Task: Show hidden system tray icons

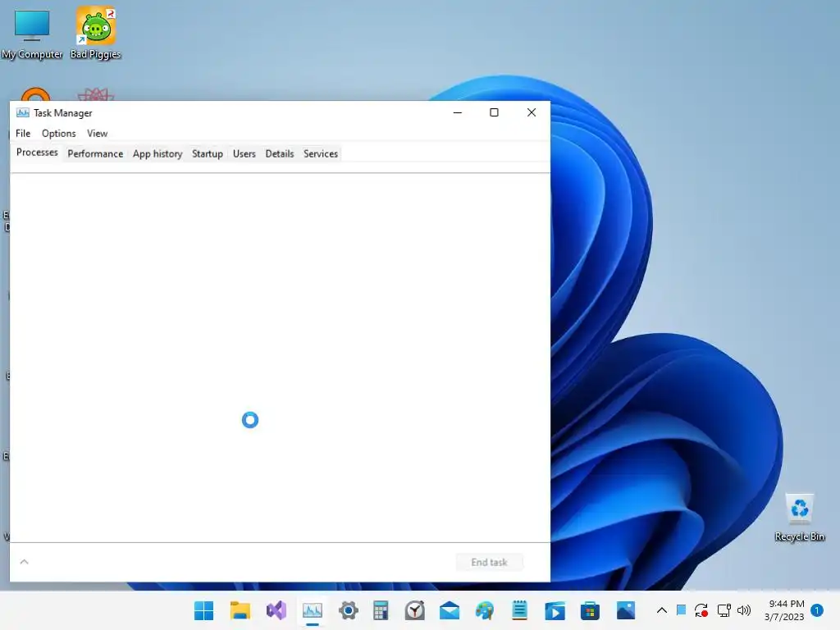Action: [662, 610]
